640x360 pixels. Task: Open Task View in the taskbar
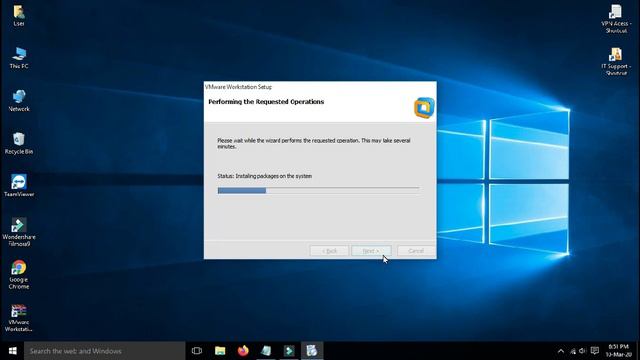pyautogui.click(x=197, y=351)
